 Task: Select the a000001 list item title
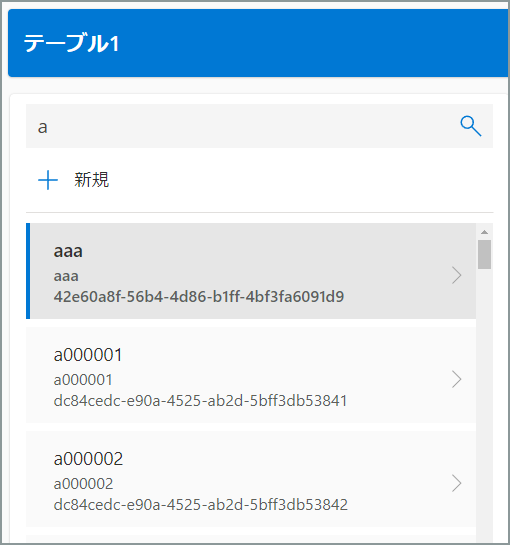(x=88, y=355)
